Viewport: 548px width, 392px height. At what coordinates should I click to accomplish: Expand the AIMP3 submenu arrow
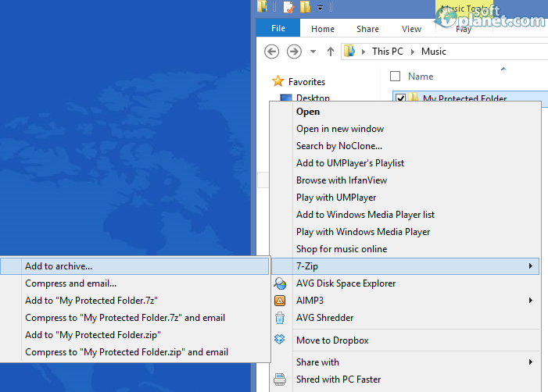pyautogui.click(x=531, y=300)
